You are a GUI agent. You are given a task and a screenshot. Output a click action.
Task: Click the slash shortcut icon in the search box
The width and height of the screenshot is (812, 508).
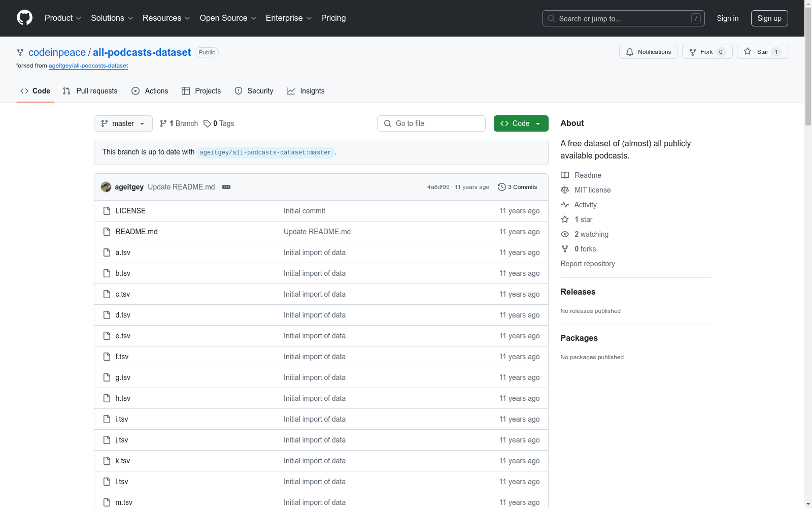coord(696,18)
